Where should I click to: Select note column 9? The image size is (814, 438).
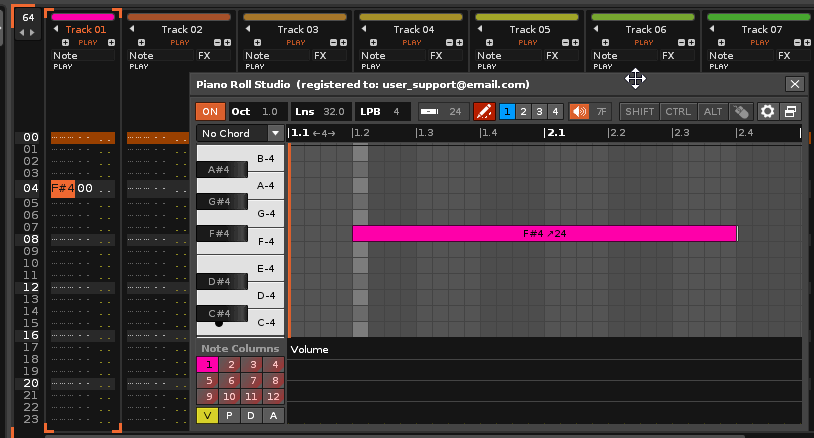pos(207,397)
